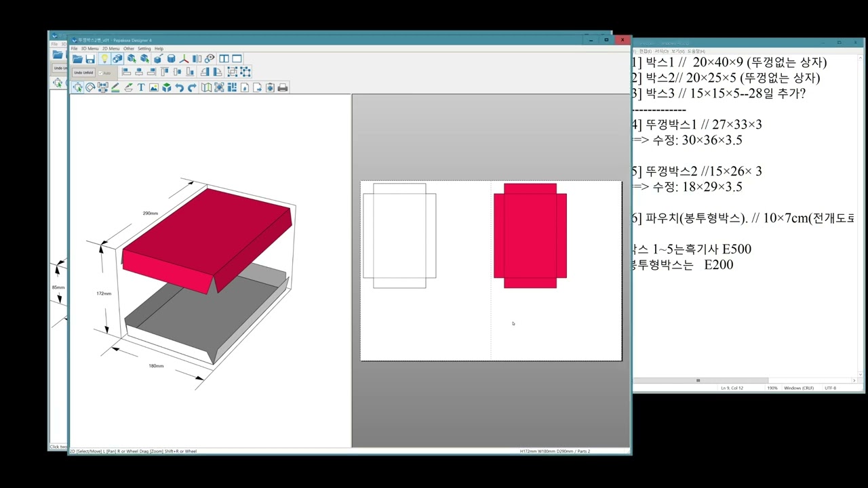Click the printer icon in toolbar
Screen dimensions: 868x488
283,87
